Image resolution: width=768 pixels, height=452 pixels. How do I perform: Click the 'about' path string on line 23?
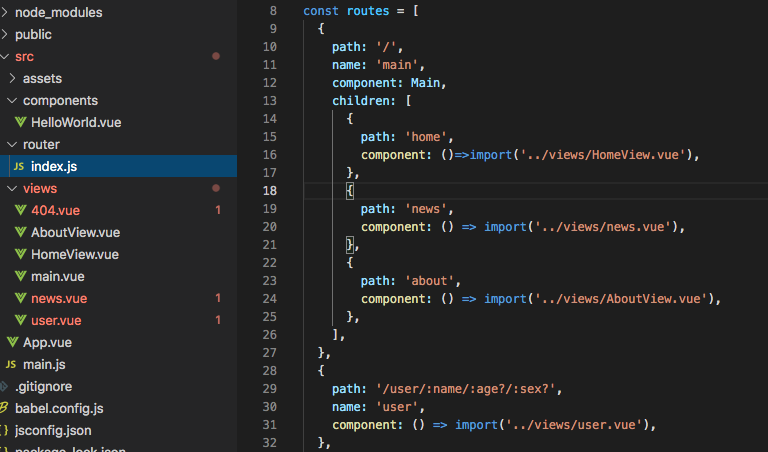[x=430, y=281]
